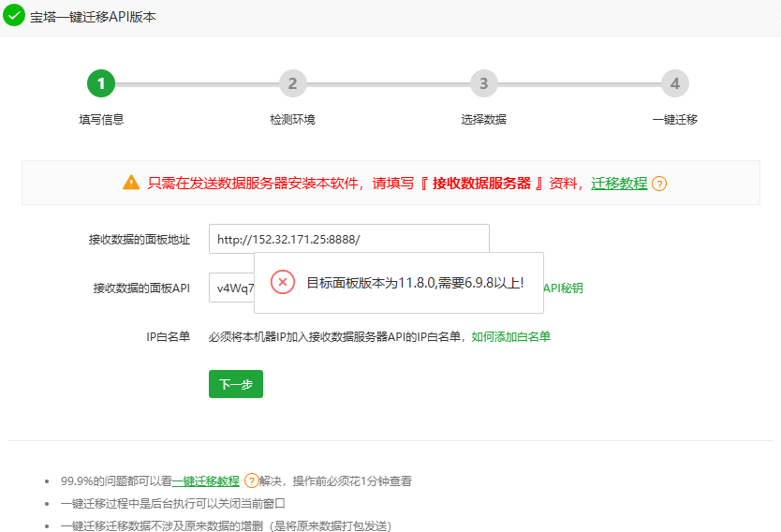Image resolution: width=781 pixels, height=532 pixels.
Task: Open the question mark icon after 一键迁移教程
Action: (252, 481)
